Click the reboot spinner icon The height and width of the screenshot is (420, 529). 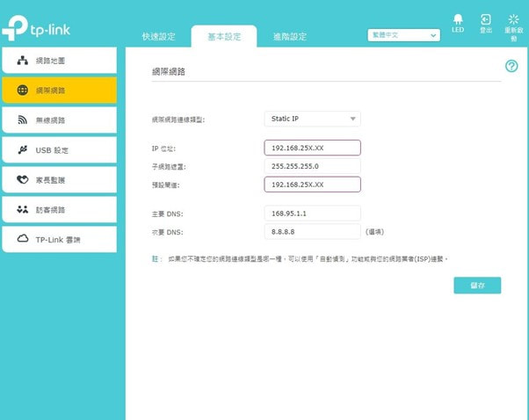[x=513, y=19]
